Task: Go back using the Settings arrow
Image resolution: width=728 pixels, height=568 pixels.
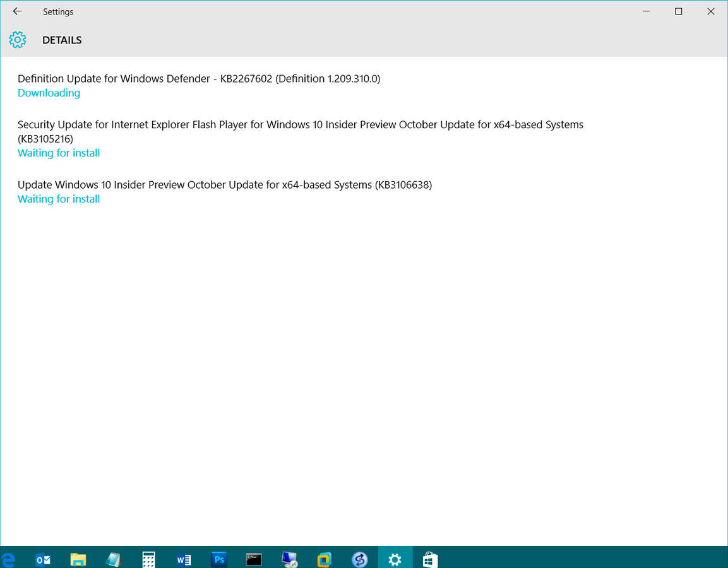Action: [17, 11]
